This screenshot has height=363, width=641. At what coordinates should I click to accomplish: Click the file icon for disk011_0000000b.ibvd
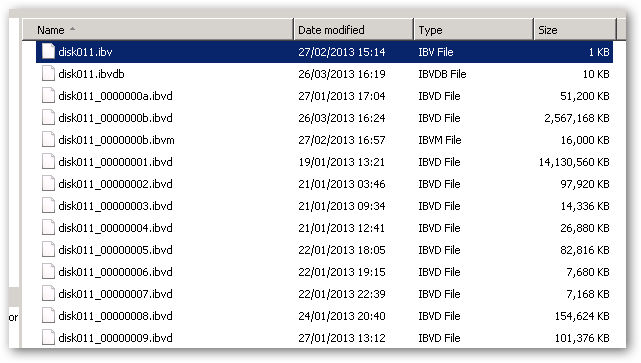(48, 118)
